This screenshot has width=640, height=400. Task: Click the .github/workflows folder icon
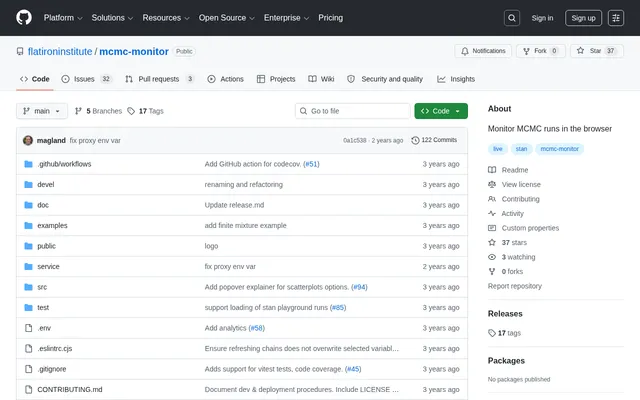pos(28,164)
